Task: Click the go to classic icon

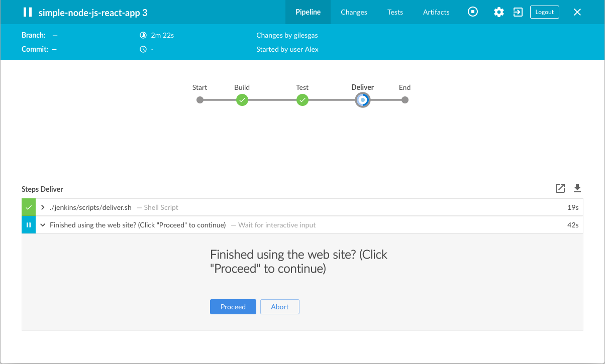Action: 518,12
